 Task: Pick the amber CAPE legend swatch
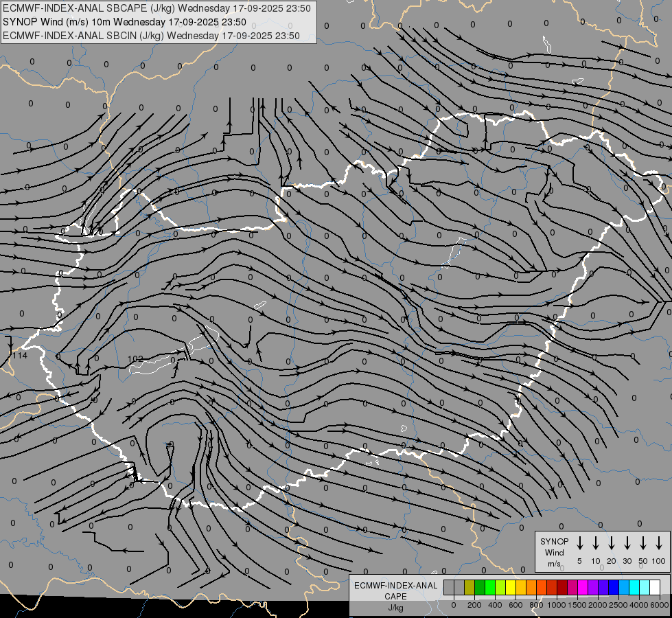click(521, 587)
